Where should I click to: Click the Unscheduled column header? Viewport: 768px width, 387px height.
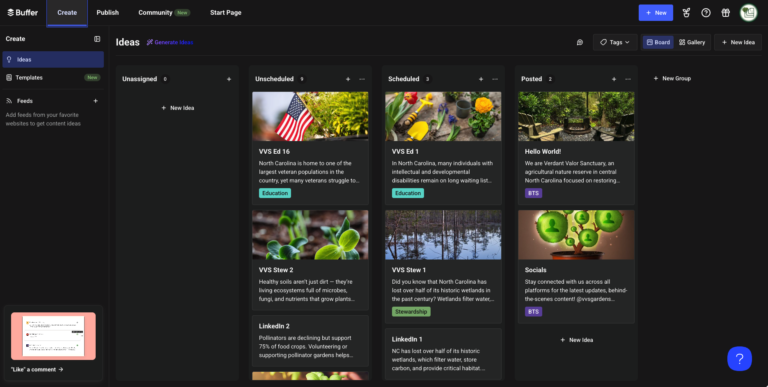pyautogui.click(x=274, y=79)
